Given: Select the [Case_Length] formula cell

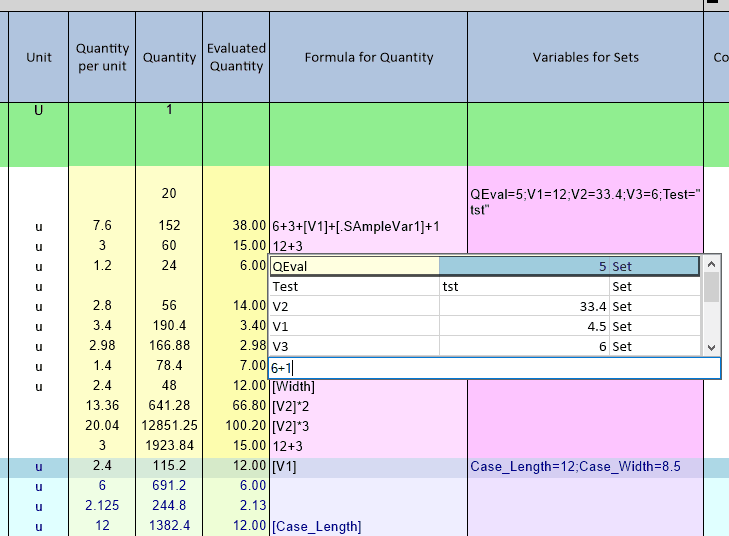Looking at the screenshot, I should (368, 526).
